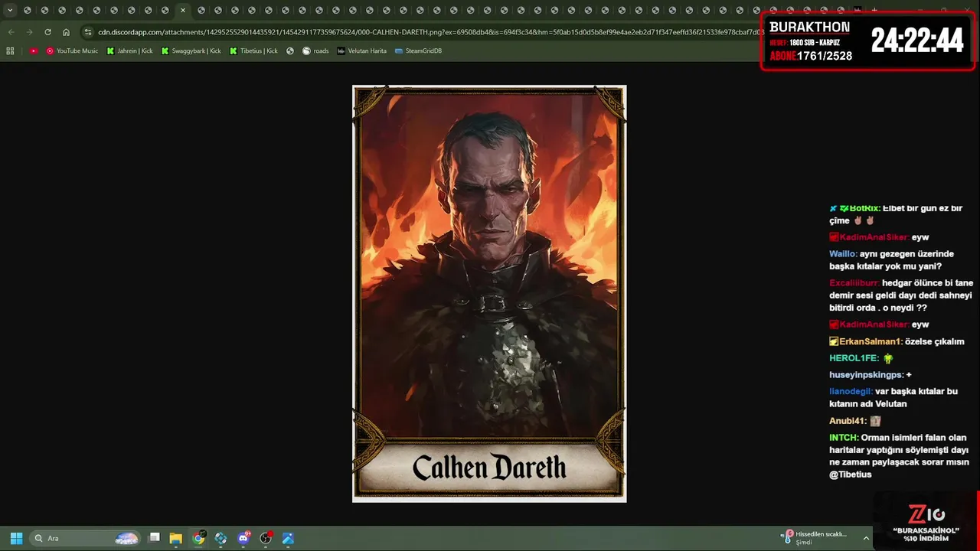Open Task View from the taskbar

click(155, 538)
